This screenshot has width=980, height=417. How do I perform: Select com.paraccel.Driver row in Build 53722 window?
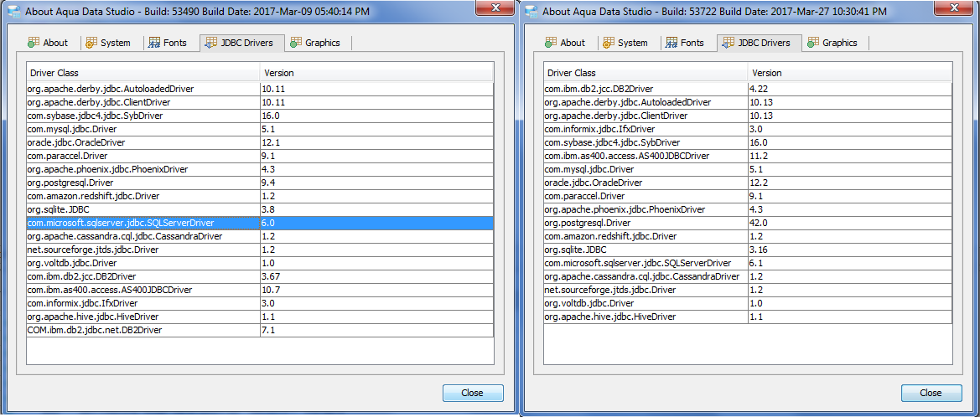748,196
